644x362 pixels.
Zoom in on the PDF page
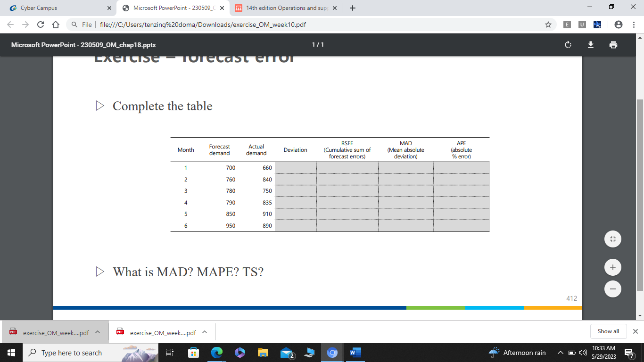click(612, 267)
